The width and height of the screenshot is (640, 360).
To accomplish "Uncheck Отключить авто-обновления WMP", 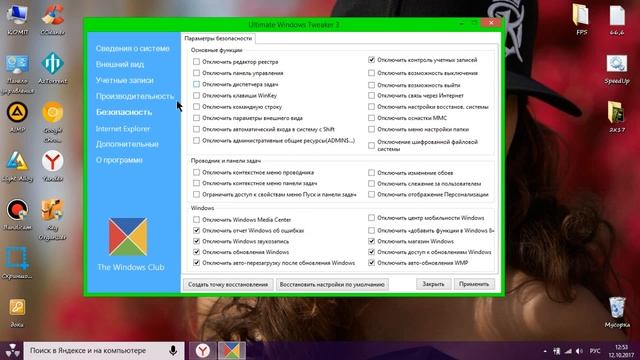I will 371,263.
